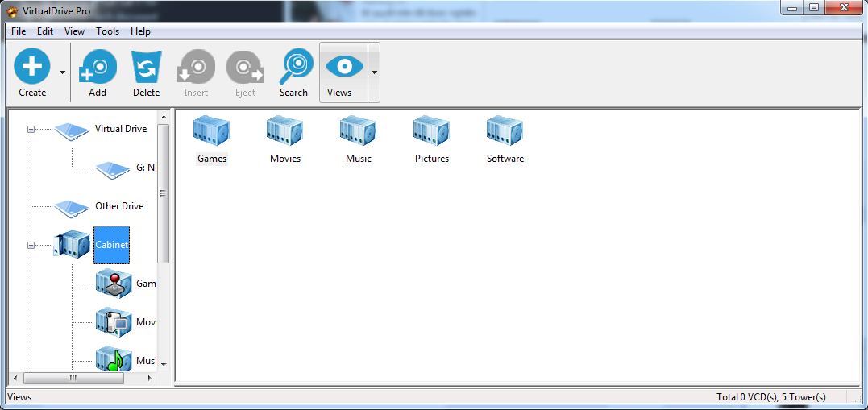The height and width of the screenshot is (410, 868).
Task: Select the G: drive tree item
Action: tap(145, 168)
